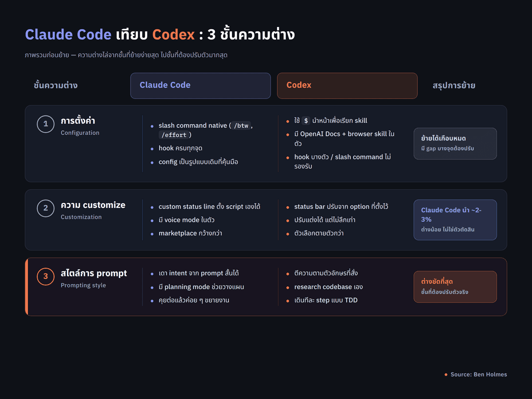Click the สรุปการย้าย column heading

point(454,86)
